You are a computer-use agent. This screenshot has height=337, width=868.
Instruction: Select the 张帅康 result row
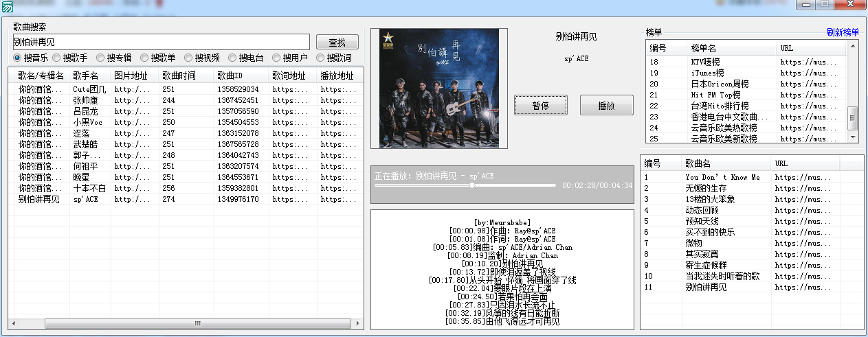point(186,100)
